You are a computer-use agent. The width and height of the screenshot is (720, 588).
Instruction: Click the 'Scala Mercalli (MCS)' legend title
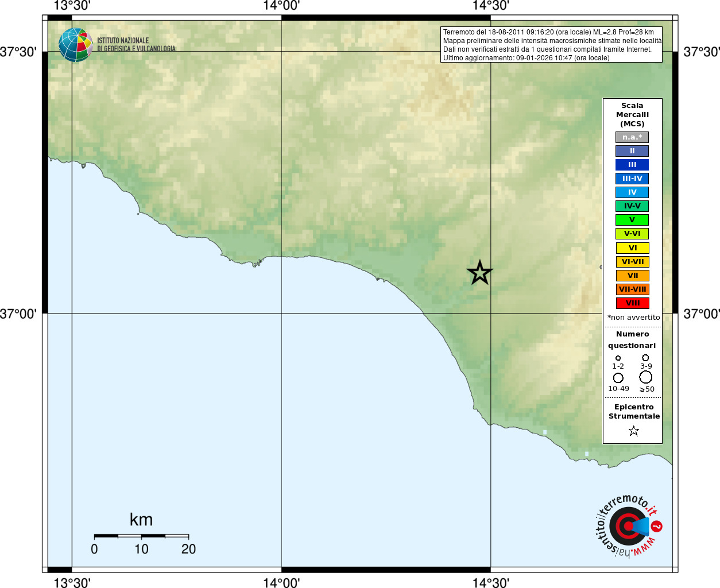[632, 115]
